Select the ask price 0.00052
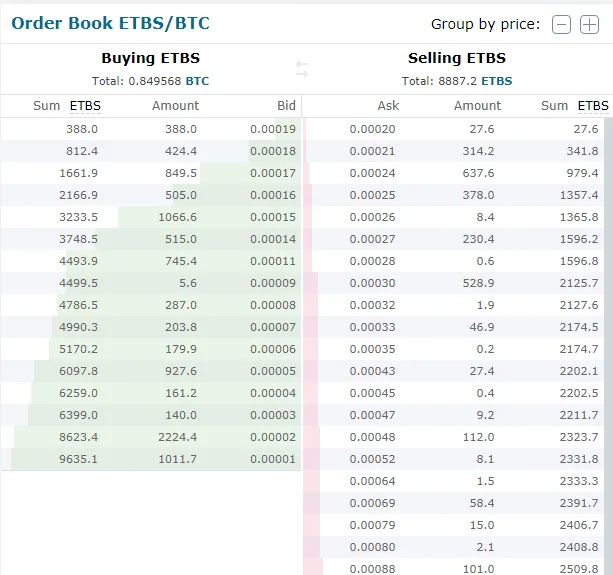Image resolution: width=613 pixels, height=575 pixels. pyautogui.click(x=372, y=459)
